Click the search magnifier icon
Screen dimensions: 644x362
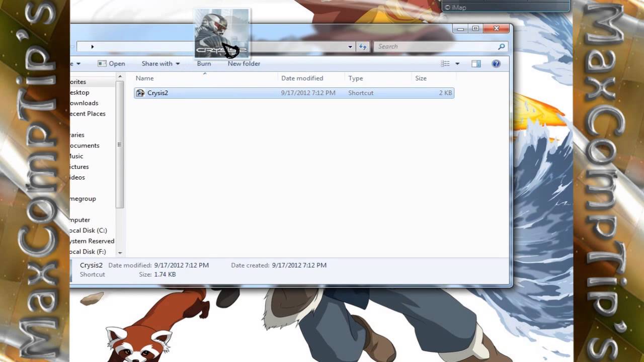pyautogui.click(x=501, y=46)
